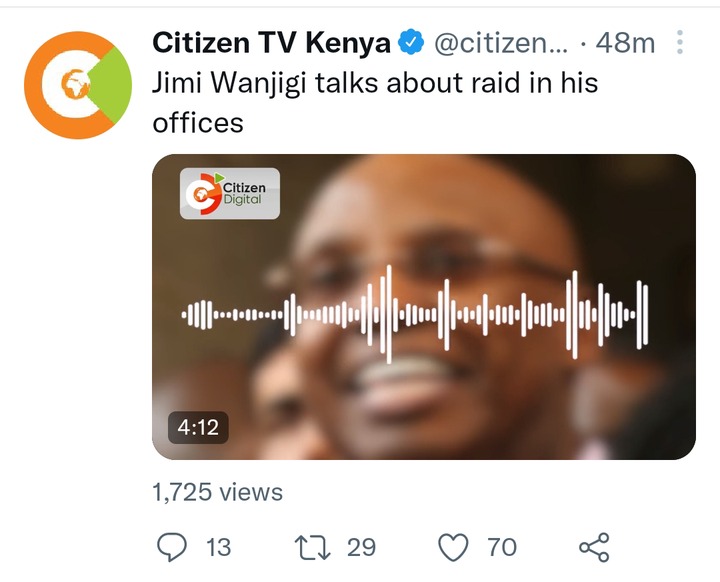Play the Jimi Wanjigi video thumbnail
The image size is (720, 582).
pyautogui.click(x=424, y=306)
